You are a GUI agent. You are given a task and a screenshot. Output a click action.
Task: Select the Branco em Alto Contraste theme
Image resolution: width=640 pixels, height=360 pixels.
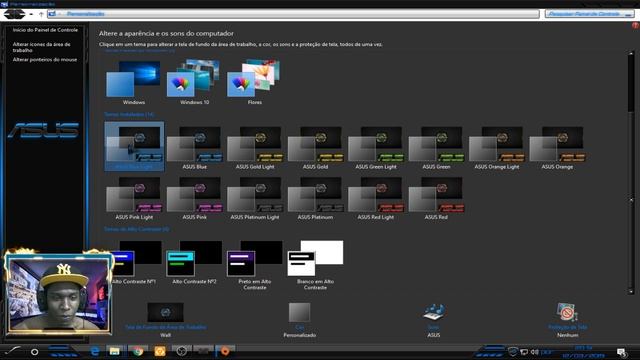[315, 265]
